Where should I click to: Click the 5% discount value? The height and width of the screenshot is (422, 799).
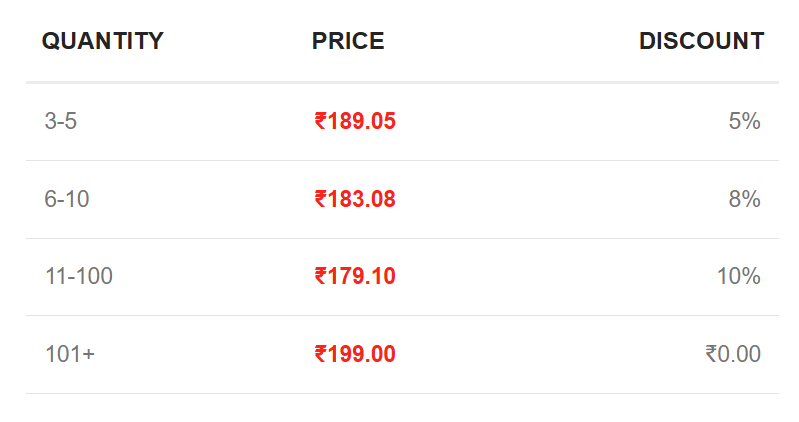tap(744, 121)
